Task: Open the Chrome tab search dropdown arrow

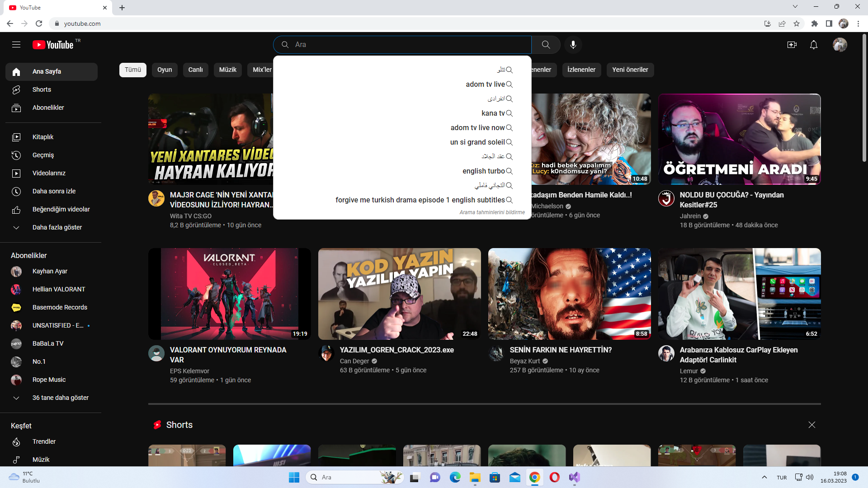Action: 795,7
